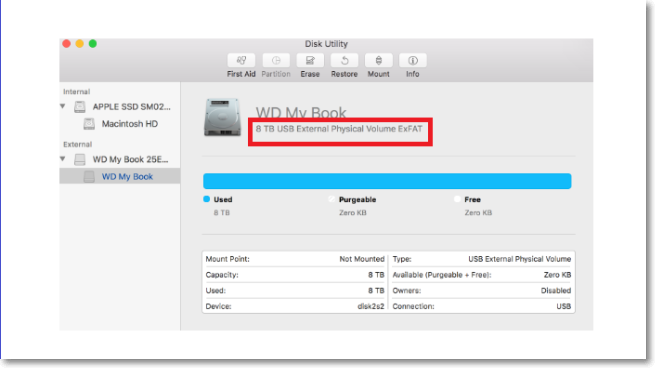The height and width of the screenshot is (368, 655).
Task: Click the WD My Book volume icon in the sidebar
Action: [89, 177]
